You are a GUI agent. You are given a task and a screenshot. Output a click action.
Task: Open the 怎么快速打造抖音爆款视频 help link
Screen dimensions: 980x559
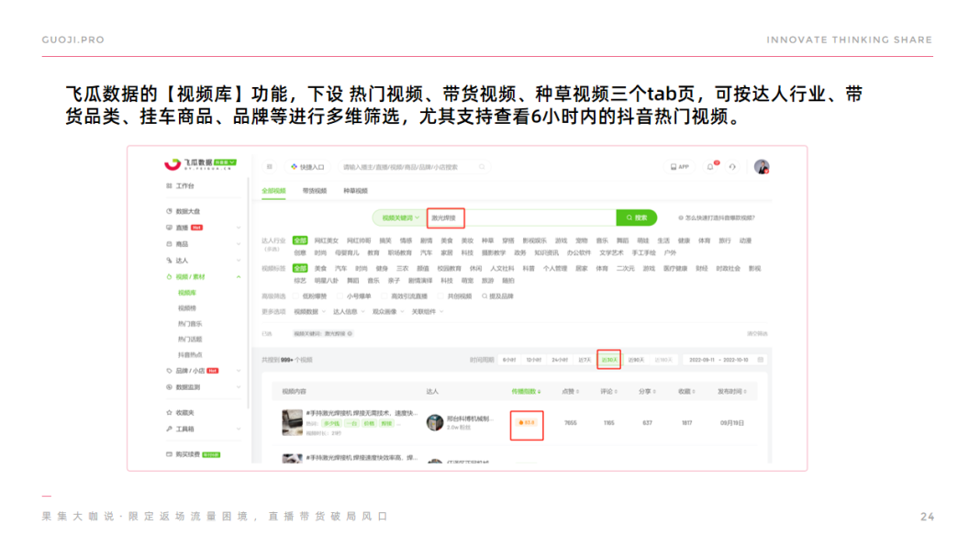(720, 218)
